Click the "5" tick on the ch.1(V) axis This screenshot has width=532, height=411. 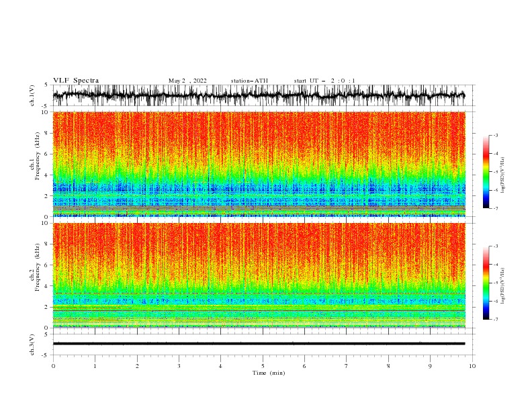point(46,85)
